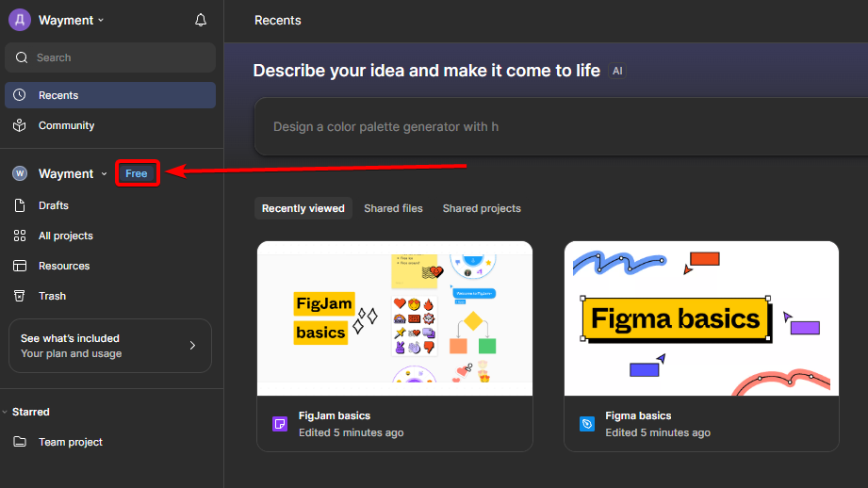Screen dimensions: 868x488
Task: Click the blue Figma design file icon
Action: (587, 424)
